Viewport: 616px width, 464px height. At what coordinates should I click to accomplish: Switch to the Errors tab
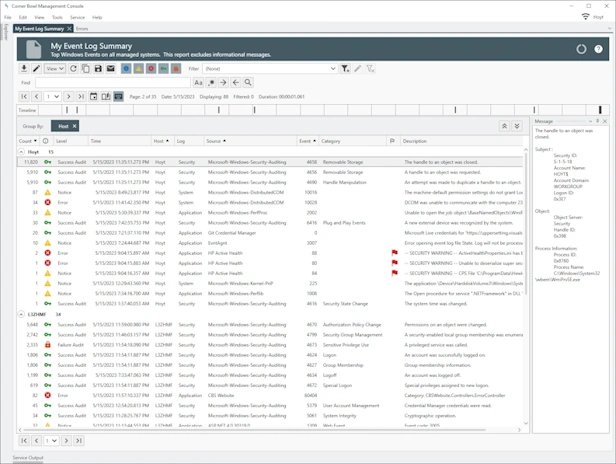82,29
